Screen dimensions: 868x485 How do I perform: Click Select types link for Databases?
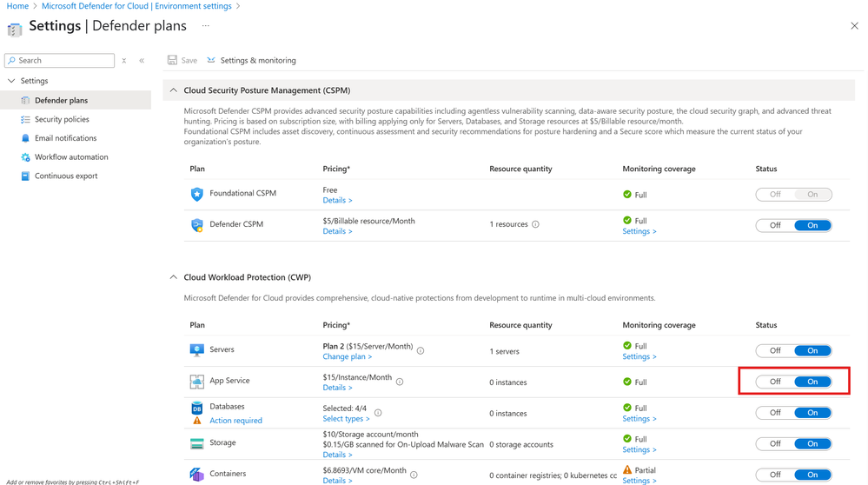(x=346, y=419)
